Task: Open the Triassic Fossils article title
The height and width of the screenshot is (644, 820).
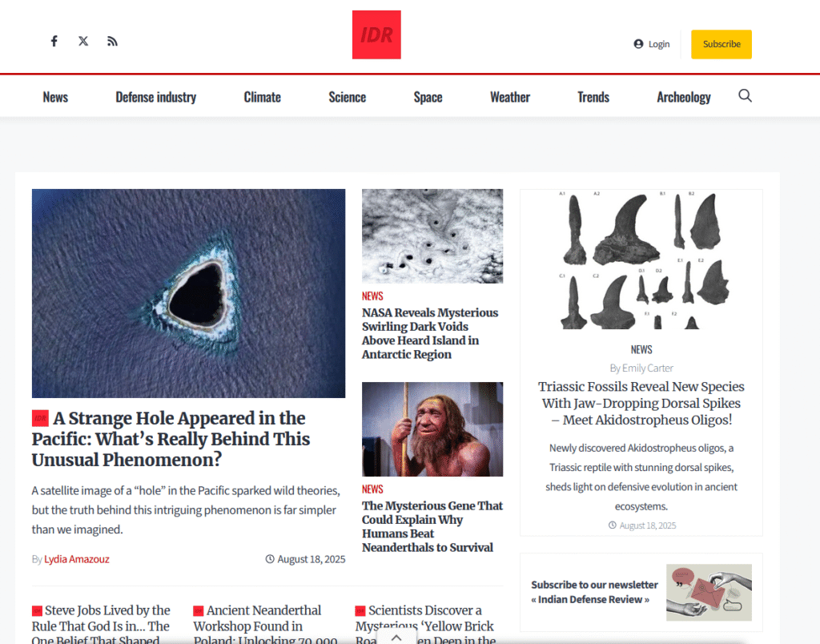Action: pos(641,404)
